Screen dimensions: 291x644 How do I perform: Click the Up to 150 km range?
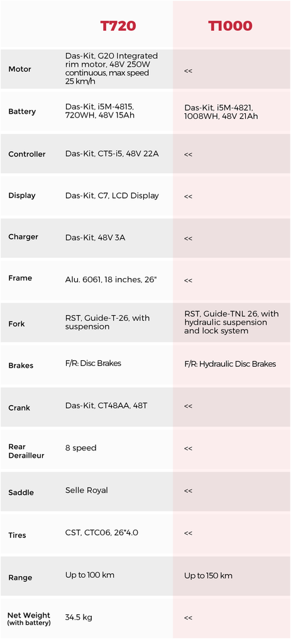click(208, 576)
